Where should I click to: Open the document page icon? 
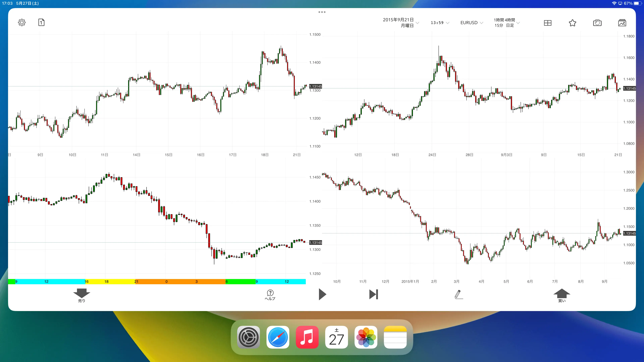[x=41, y=22]
